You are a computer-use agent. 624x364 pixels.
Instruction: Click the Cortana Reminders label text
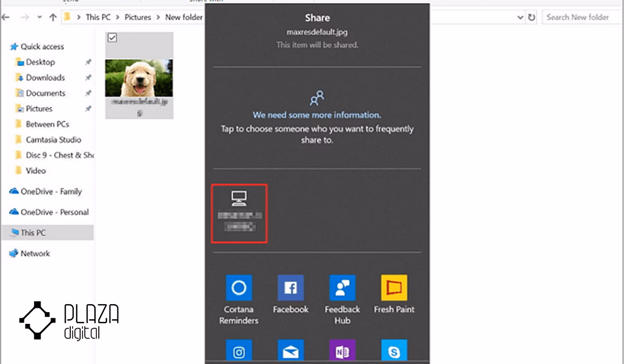pos(239,315)
